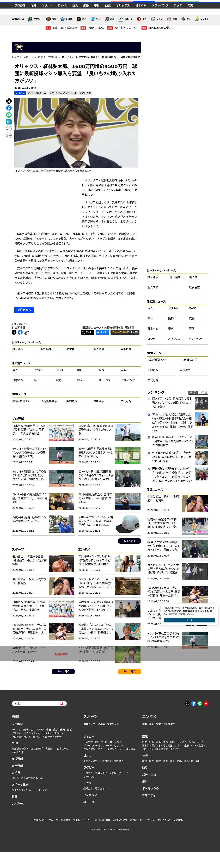The image size is (220, 868).
Task: Open ranking item 4 about 佐藤輝明の背番号
Action: click(x=172, y=457)
